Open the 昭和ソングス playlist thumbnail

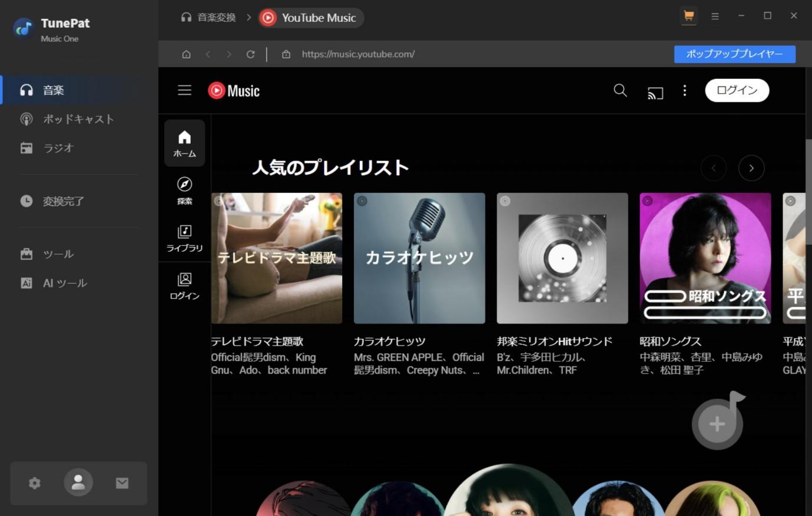point(705,258)
